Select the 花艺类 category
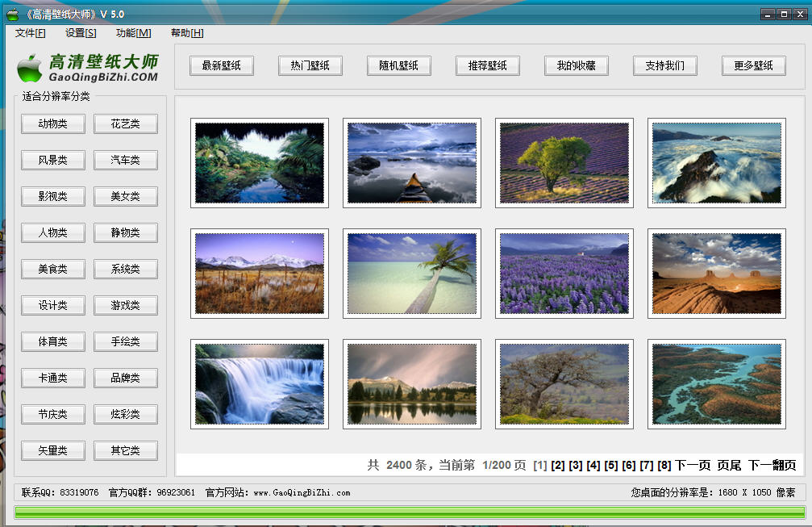 tap(125, 123)
